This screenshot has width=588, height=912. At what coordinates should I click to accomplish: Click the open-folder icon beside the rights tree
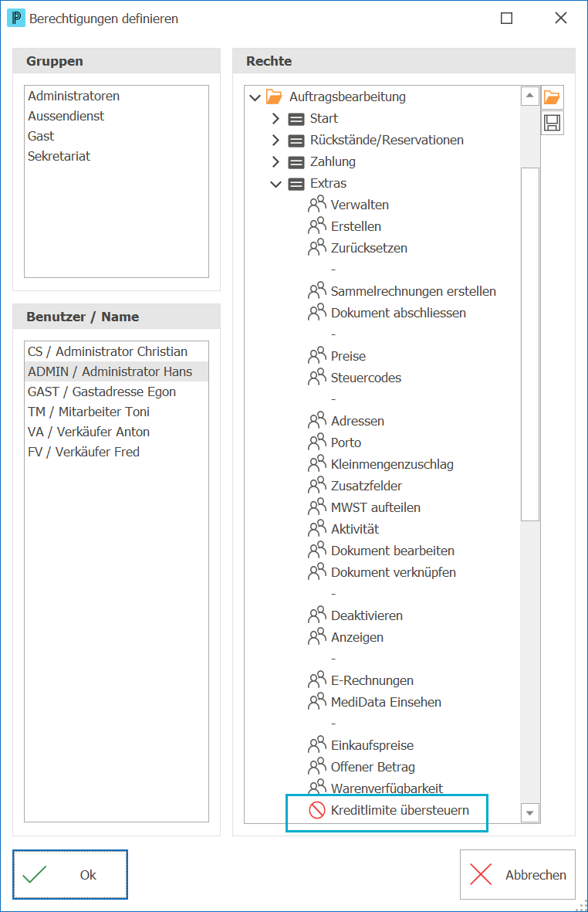point(552,97)
